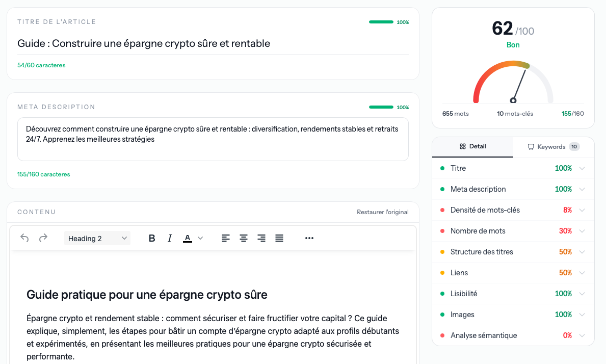The height and width of the screenshot is (364, 606).
Task: Click the Redo icon in the editor toolbar
Action: [x=43, y=238]
